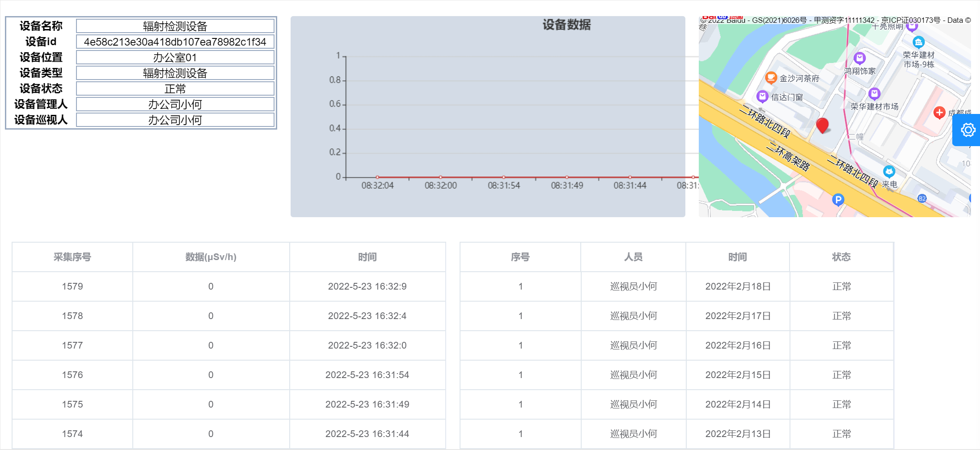This screenshot has width=980, height=450.
Task: Click the red location marker on map
Action: [x=822, y=125]
